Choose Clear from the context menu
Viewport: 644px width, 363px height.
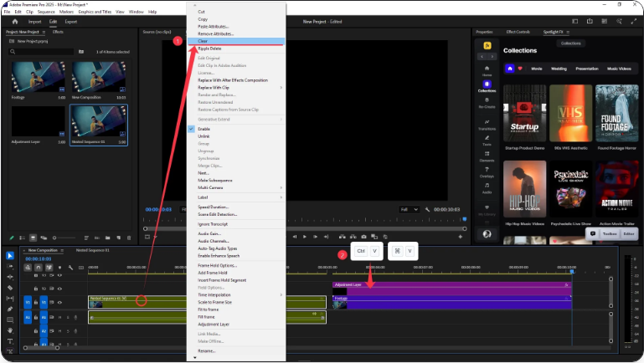coord(203,41)
